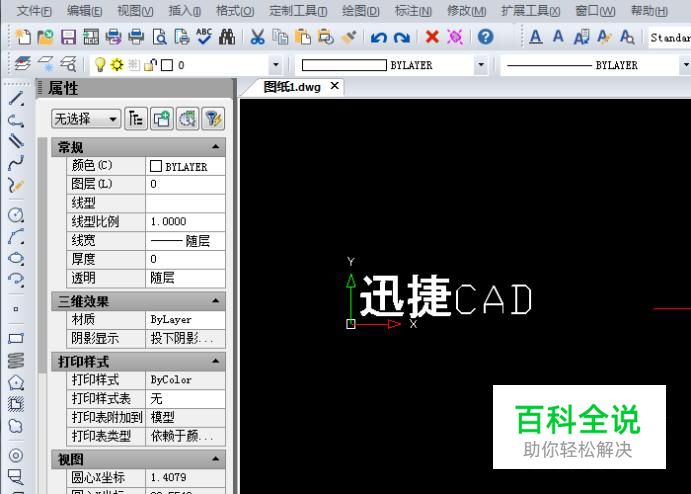Image resolution: width=691 pixels, height=494 pixels.
Task: Open Print Preview magnifier-page icon
Action: (159, 37)
